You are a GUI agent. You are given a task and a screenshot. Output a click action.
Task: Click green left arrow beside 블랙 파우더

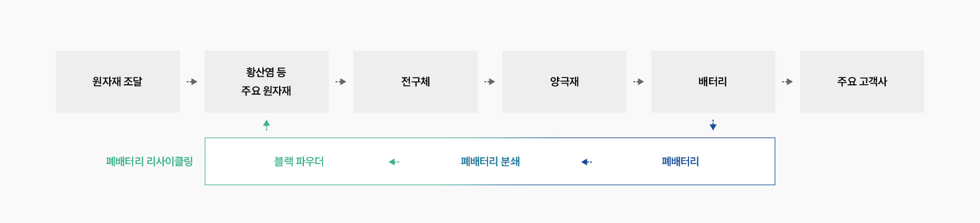[394, 162]
